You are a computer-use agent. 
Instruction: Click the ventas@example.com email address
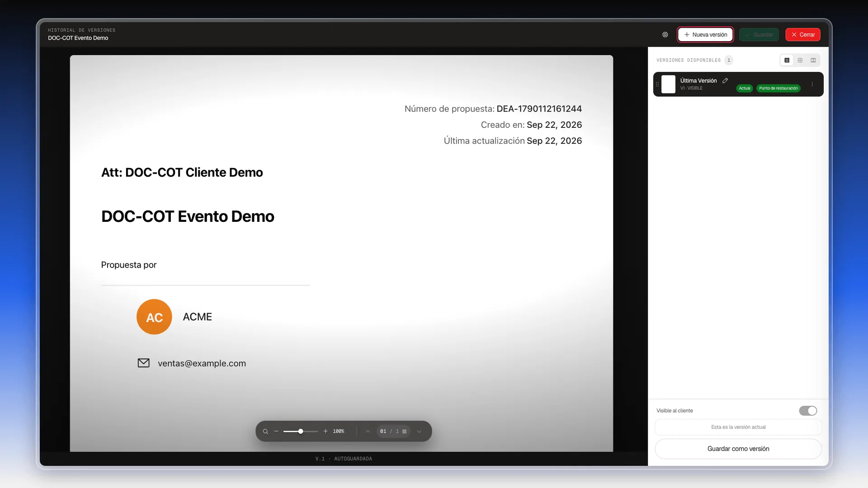tap(202, 363)
